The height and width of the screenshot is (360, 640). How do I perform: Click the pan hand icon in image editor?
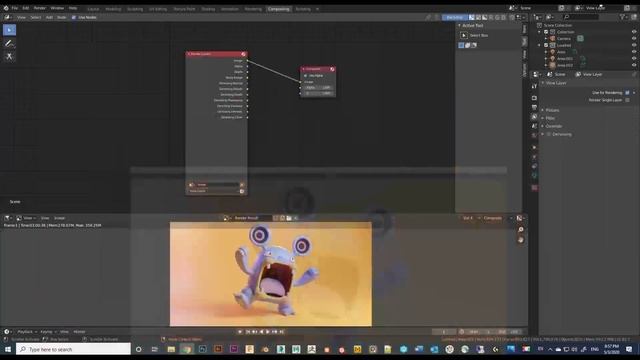(x=520, y=240)
